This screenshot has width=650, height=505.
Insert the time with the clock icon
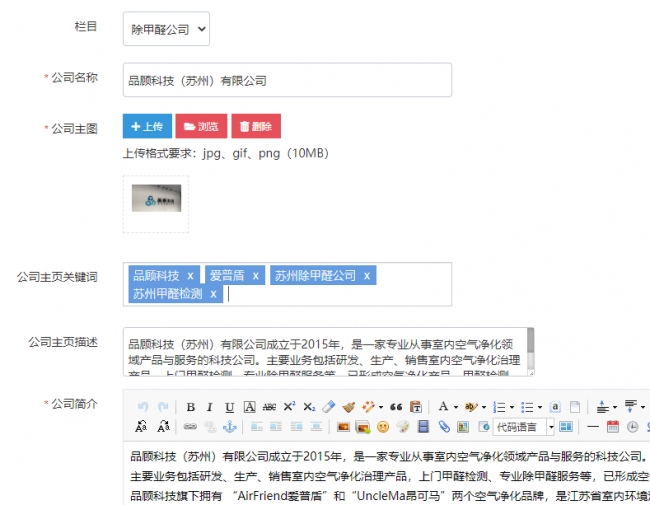pos(632,427)
